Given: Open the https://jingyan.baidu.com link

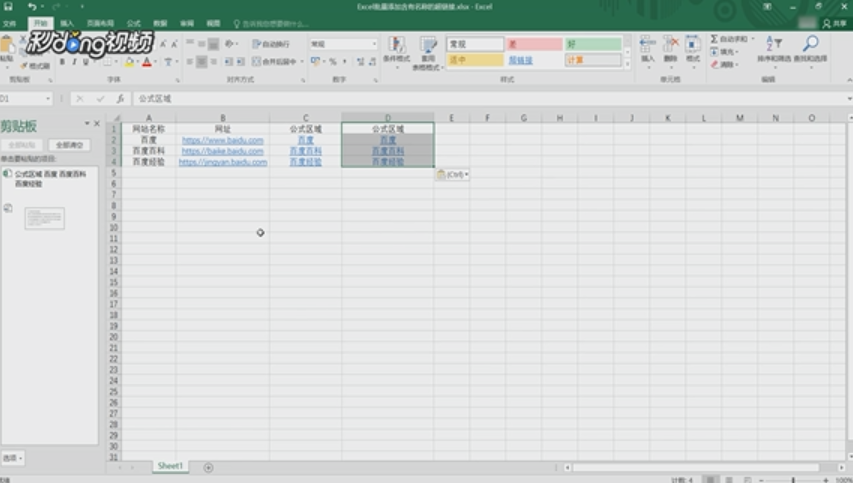Looking at the screenshot, I should pyautogui.click(x=222, y=162).
